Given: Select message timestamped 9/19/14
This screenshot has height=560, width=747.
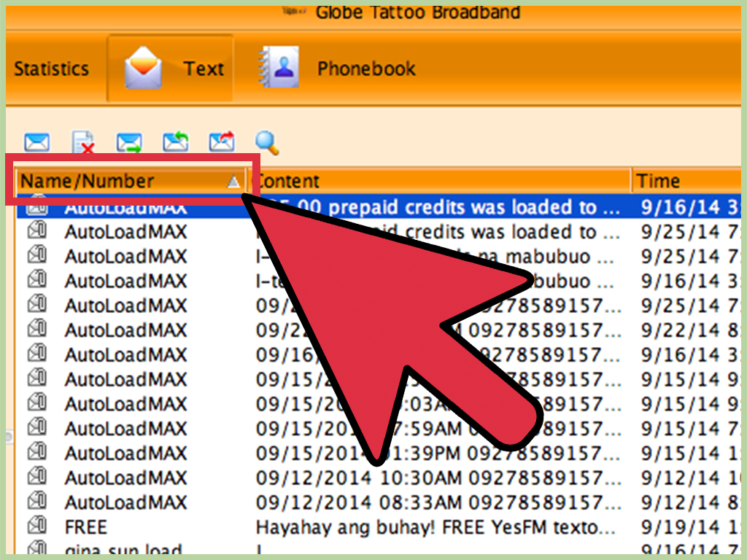Looking at the screenshot, I should point(690,527).
